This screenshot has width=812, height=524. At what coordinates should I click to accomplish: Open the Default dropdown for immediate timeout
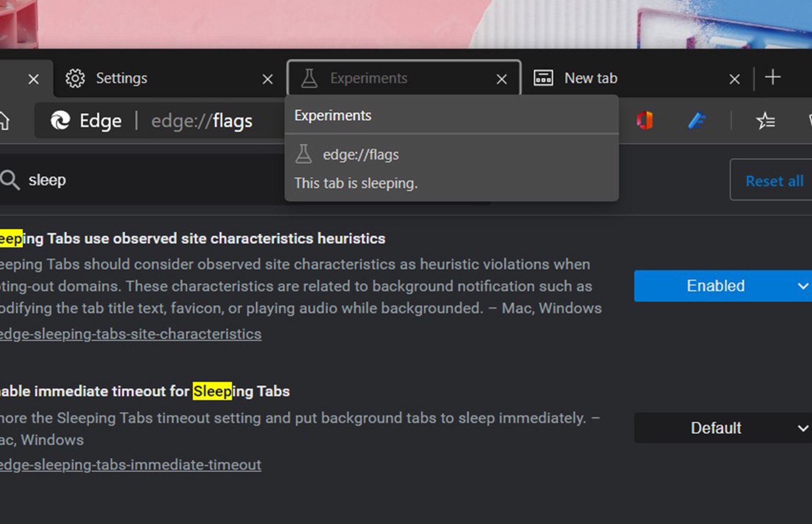723,428
